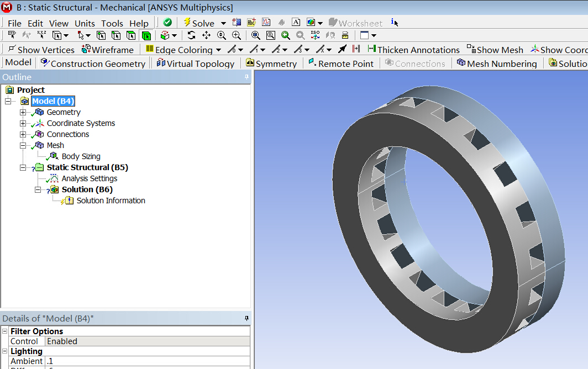Toggle Show Mesh option
Image resolution: width=588 pixels, height=369 pixels.
495,50
